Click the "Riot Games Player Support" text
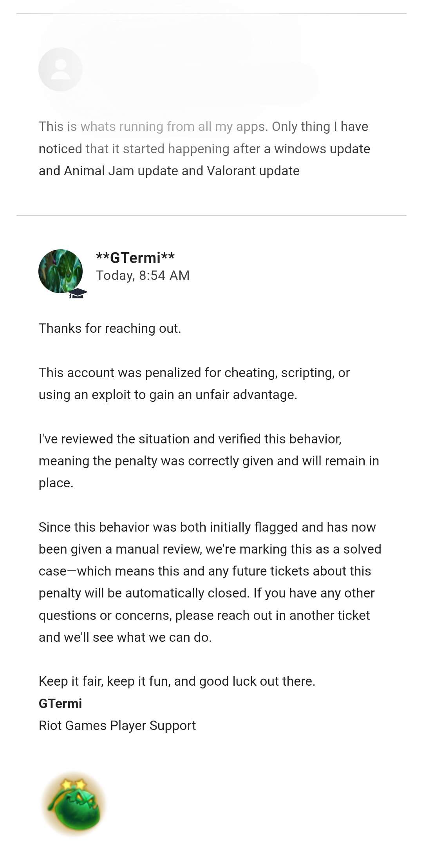The height and width of the screenshot is (868, 423). coord(117,726)
